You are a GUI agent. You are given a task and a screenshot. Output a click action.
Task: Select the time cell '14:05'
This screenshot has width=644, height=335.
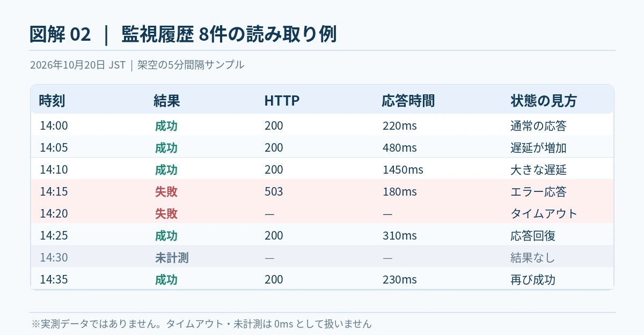(54, 148)
